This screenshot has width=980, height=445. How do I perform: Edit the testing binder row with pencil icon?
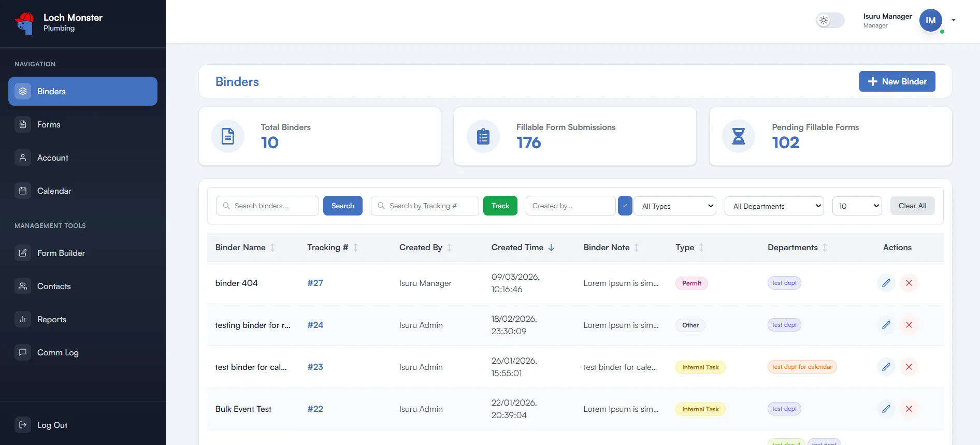pos(886,325)
